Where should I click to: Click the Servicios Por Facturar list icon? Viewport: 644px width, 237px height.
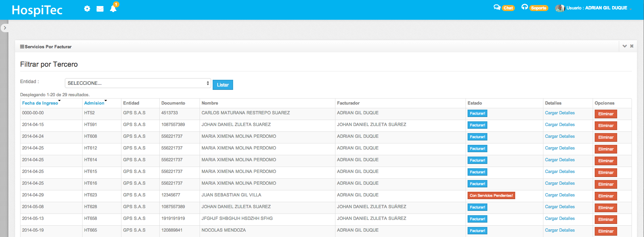[22, 47]
